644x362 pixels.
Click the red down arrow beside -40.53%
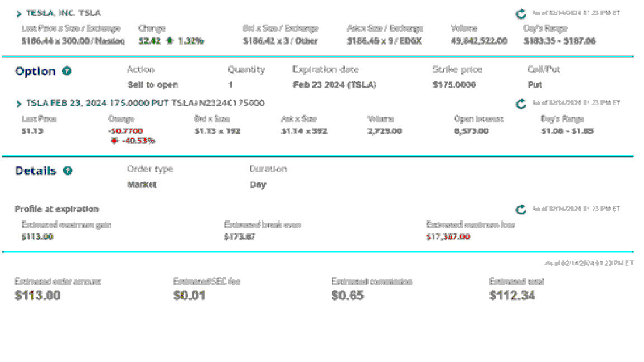114,141
